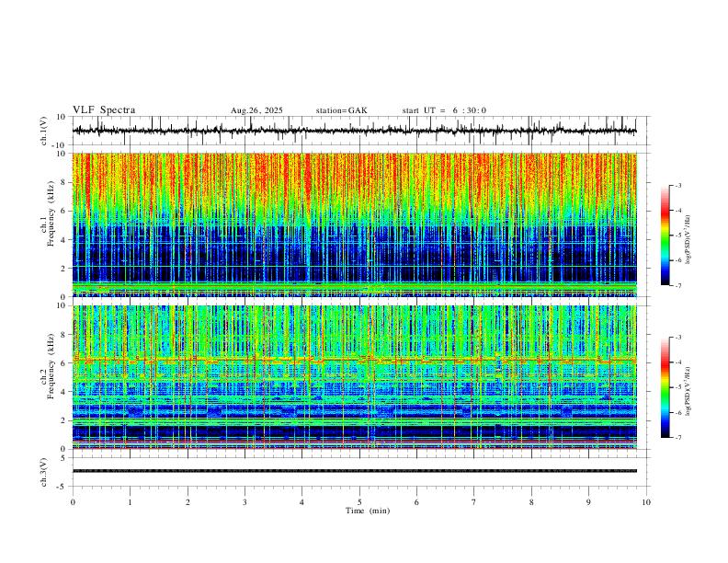Click time-axis tick label "2"
Screen dimensions: 728x563
point(188,502)
